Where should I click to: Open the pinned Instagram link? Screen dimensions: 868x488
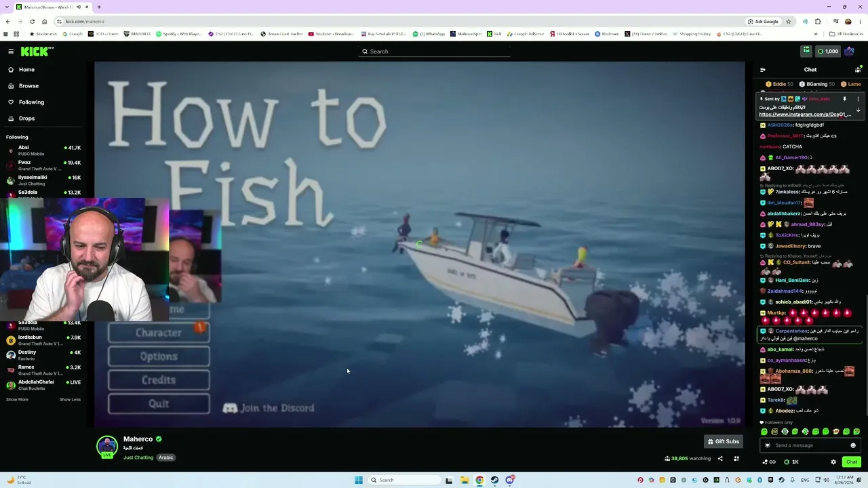click(x=805, y=115)
